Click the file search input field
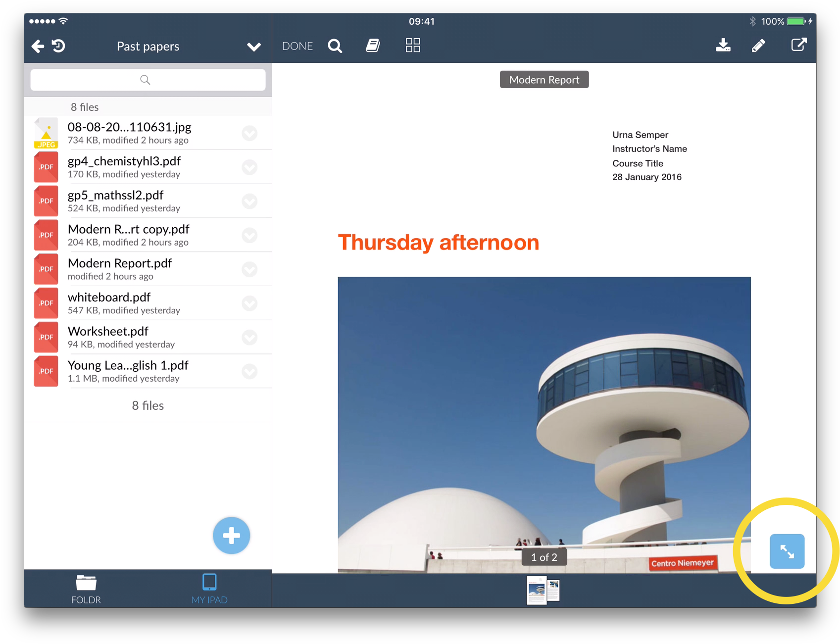 (148, 80)
